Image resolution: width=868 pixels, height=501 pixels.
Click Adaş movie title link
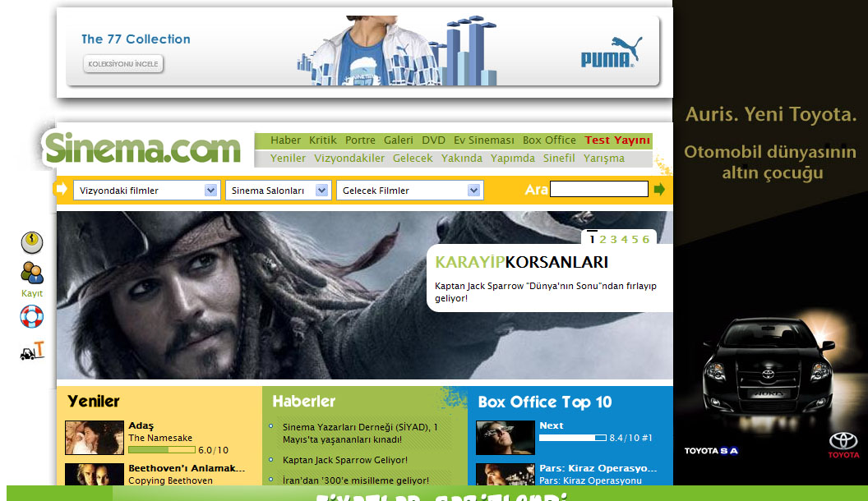(x=141, y=425)
